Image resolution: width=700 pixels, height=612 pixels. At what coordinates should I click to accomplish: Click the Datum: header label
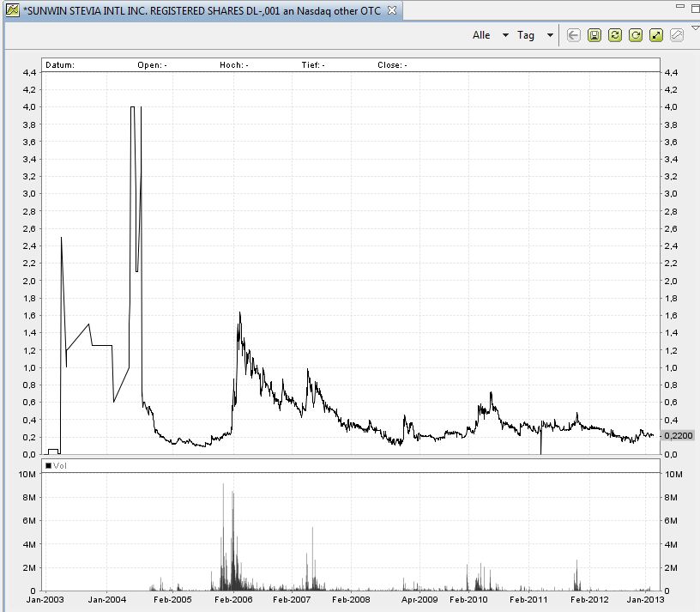tap(60, 64)
